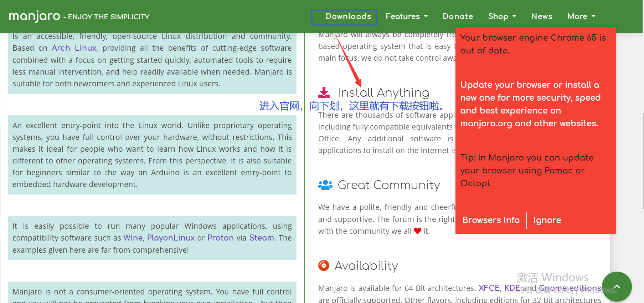Click the XFCE edition link
Image resolution: width=644 pixels, height=303 pixels.
(x=489, y=288)
